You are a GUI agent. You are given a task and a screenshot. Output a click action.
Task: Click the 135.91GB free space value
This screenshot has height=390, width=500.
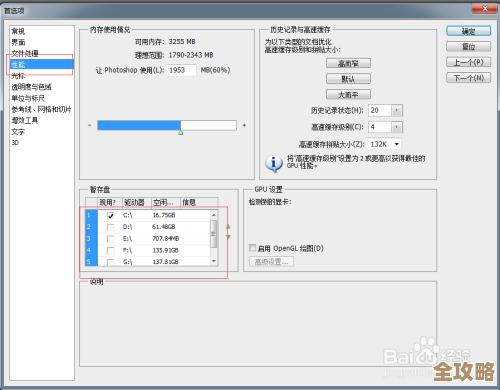(x=165, y=250)
